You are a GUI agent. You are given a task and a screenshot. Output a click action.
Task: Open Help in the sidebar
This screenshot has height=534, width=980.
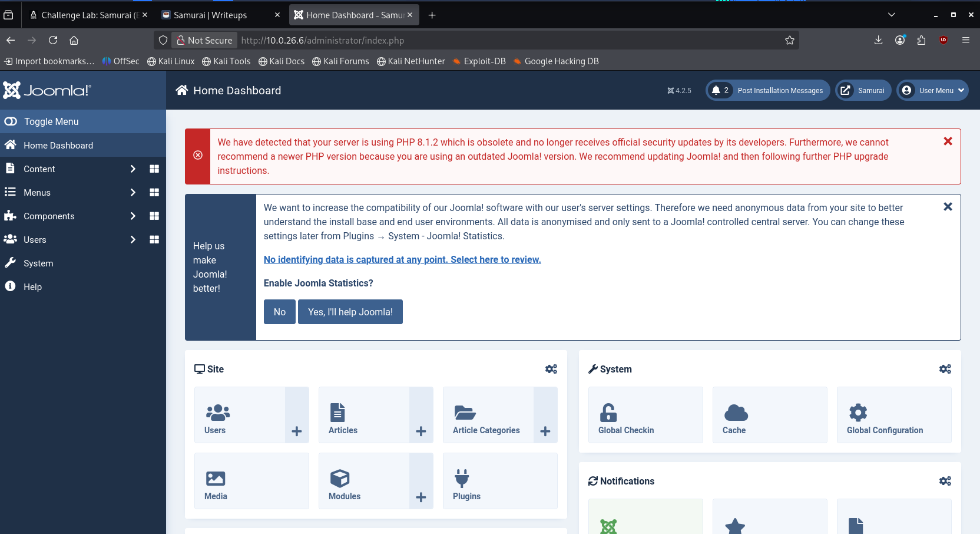[83, 286]
